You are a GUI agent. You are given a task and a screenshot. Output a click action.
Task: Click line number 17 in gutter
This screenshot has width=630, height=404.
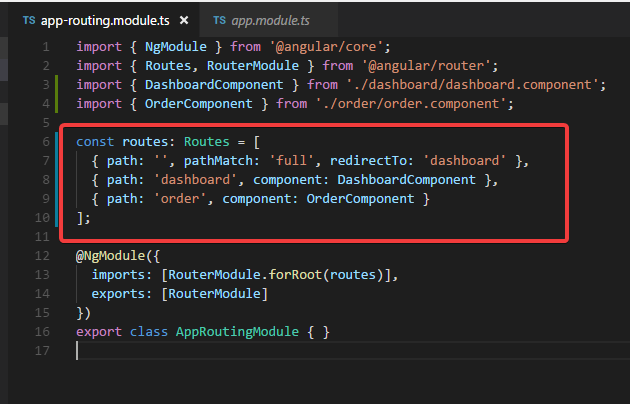pyautogui.click(x=42, y=351)
